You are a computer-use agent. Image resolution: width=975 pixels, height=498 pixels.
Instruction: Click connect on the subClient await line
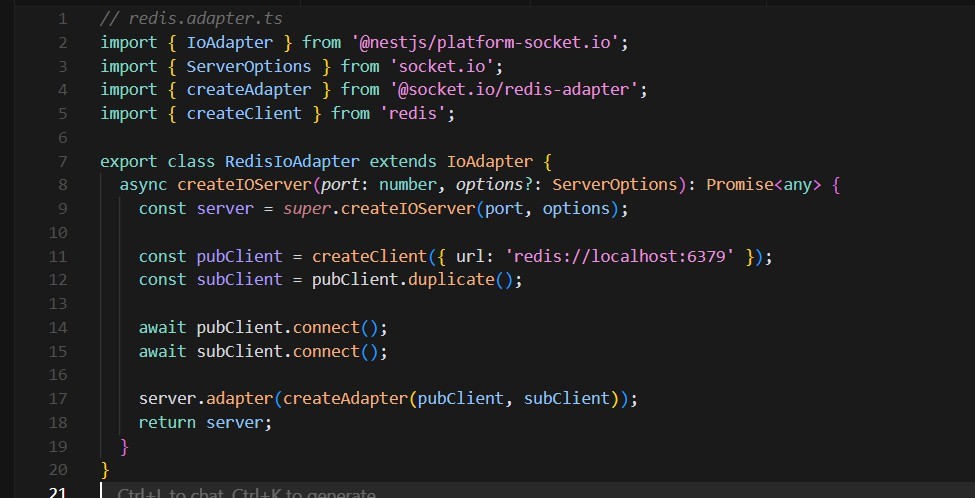click(x=326, y=352)
